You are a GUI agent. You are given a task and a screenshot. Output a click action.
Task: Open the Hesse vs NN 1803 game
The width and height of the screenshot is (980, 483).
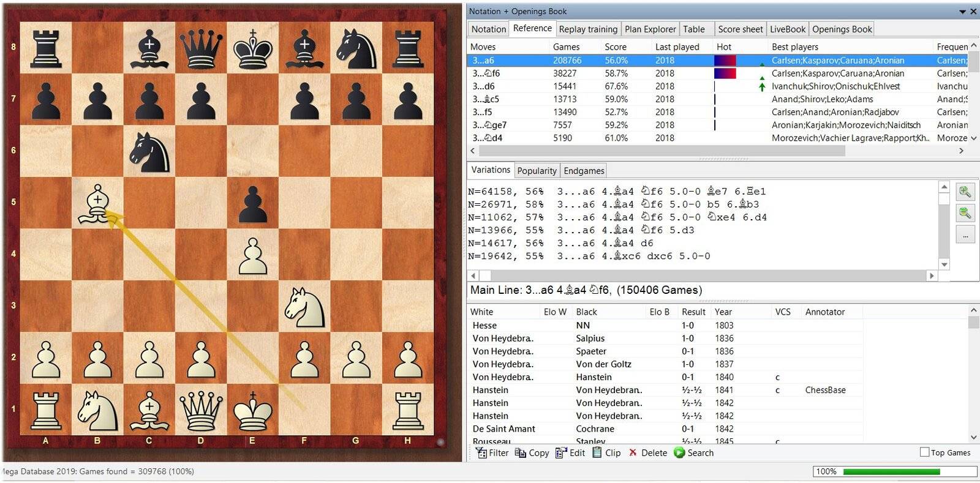666,326
